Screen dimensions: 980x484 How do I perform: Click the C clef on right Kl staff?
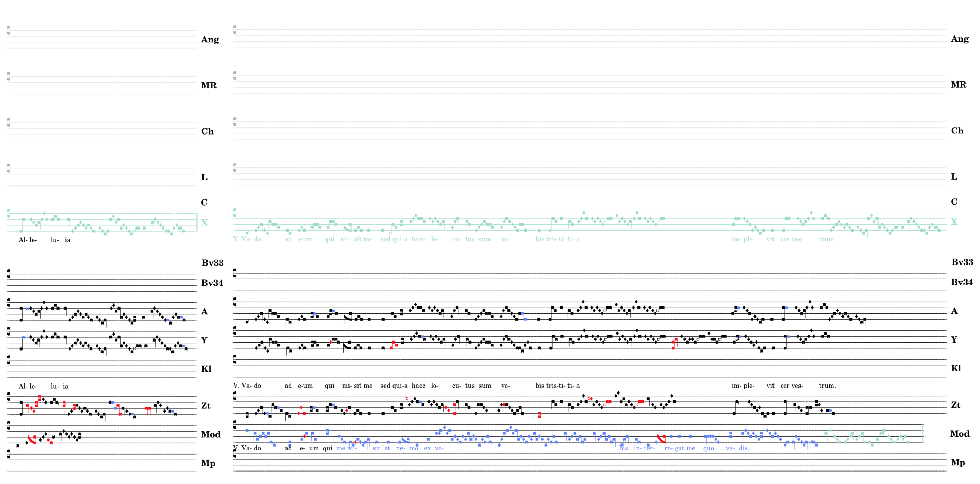click(x=235, y=359)
